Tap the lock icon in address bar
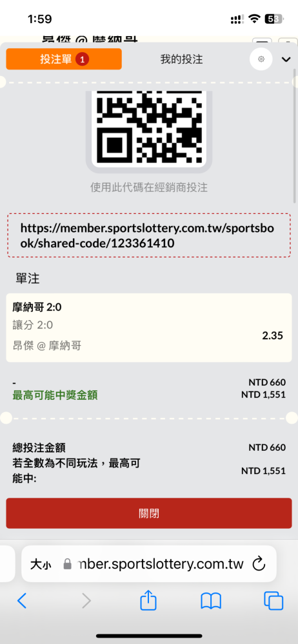 [x=68, y=564]
